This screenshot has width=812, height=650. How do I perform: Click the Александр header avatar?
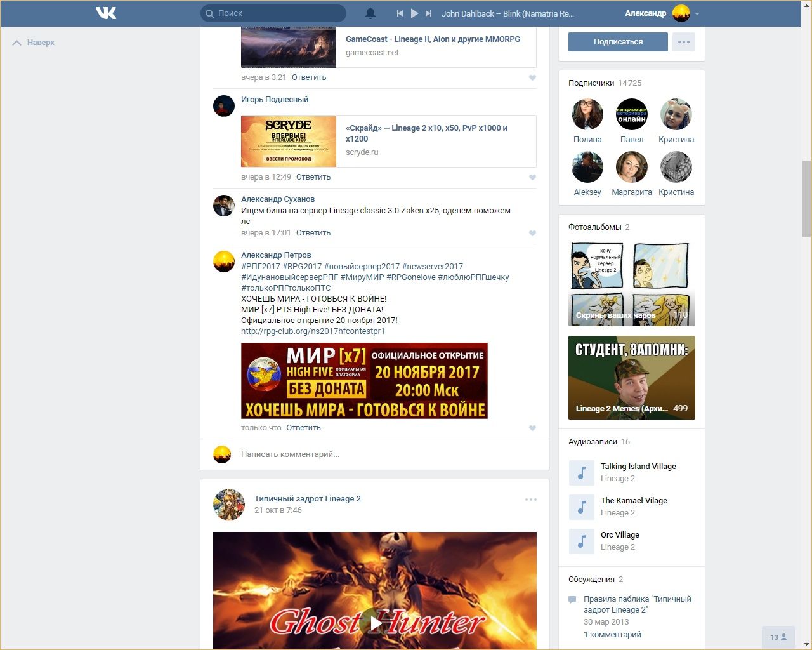[x=681, y=13]
